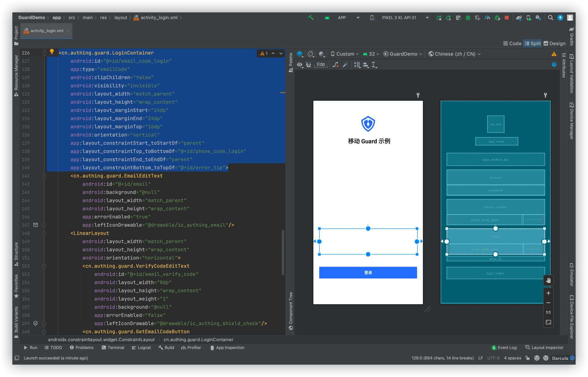Toggle orientation for preview icon
The width and height of the screenshot is (588, 377).
(311, 54)
